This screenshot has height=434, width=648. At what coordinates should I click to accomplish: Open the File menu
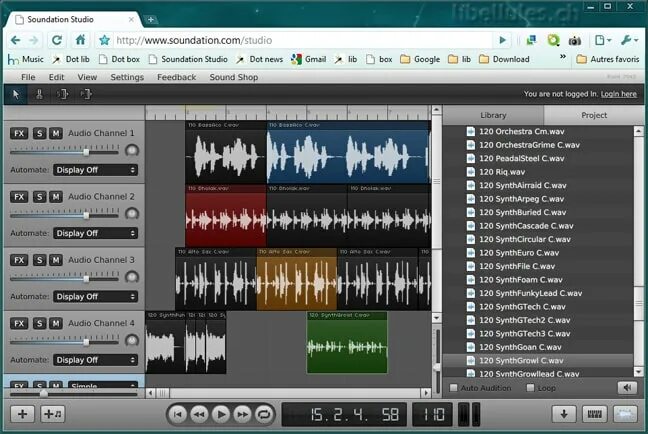(x=28, y=77)
